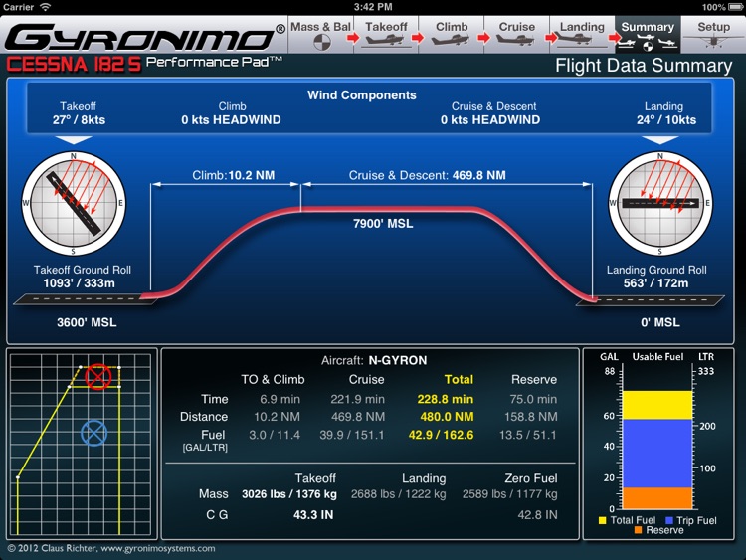The image size is (746, 560).
Task: Tap the Gyronimo logo
Action: (x=144, y=37)
